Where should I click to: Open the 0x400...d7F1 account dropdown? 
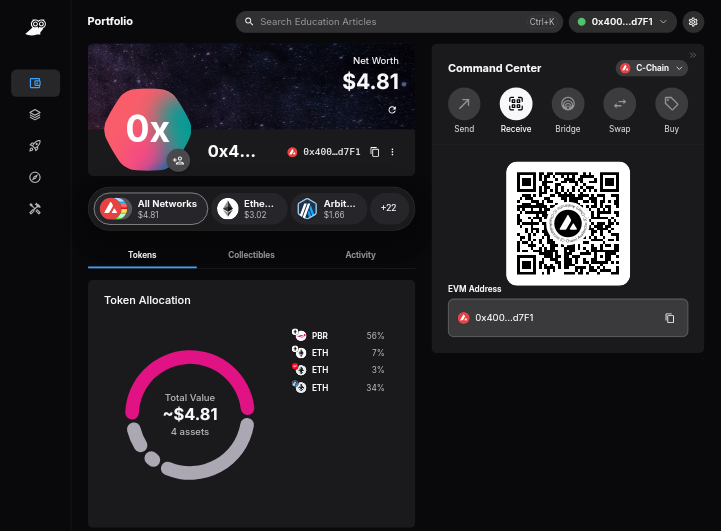(623, 22)
